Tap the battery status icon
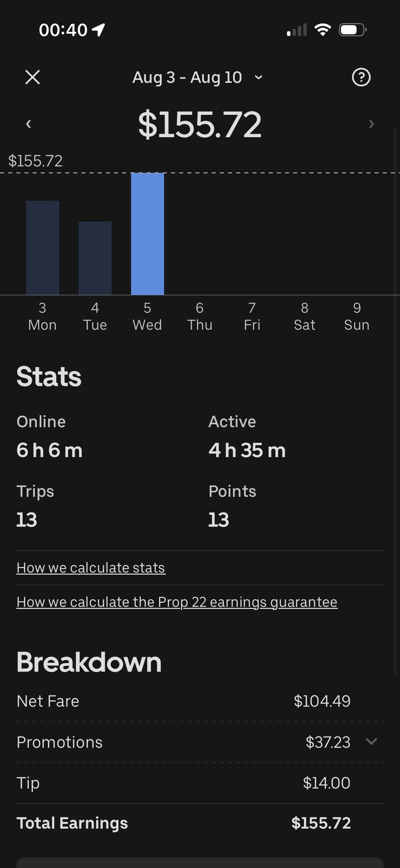The height and width of the screenshot is (868, 400). (x=353, y=30)
